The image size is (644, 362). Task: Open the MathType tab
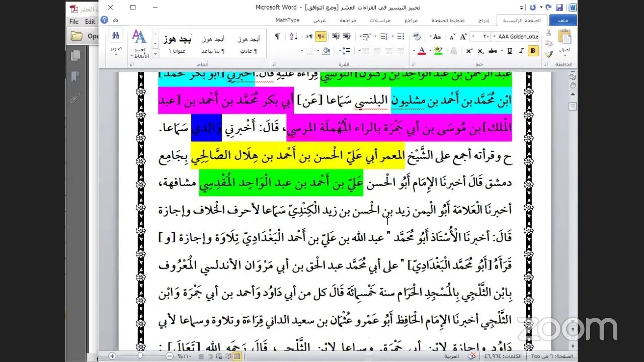287,20
